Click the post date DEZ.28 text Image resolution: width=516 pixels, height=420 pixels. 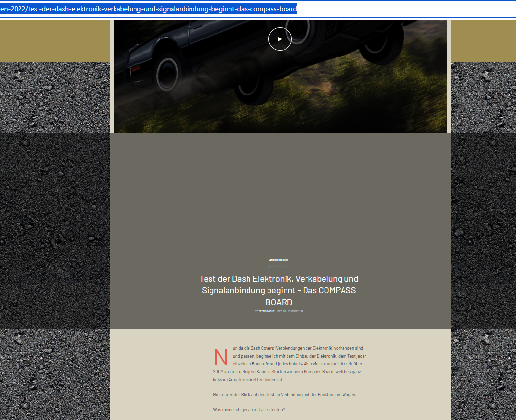[x=281, y=311]
